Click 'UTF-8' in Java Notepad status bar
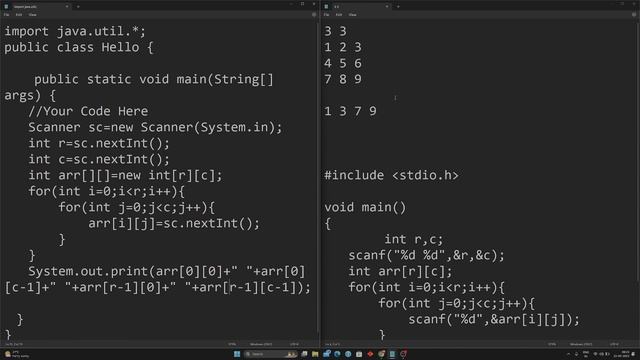The width and height of the screenshot is (640, 360). 294,344
